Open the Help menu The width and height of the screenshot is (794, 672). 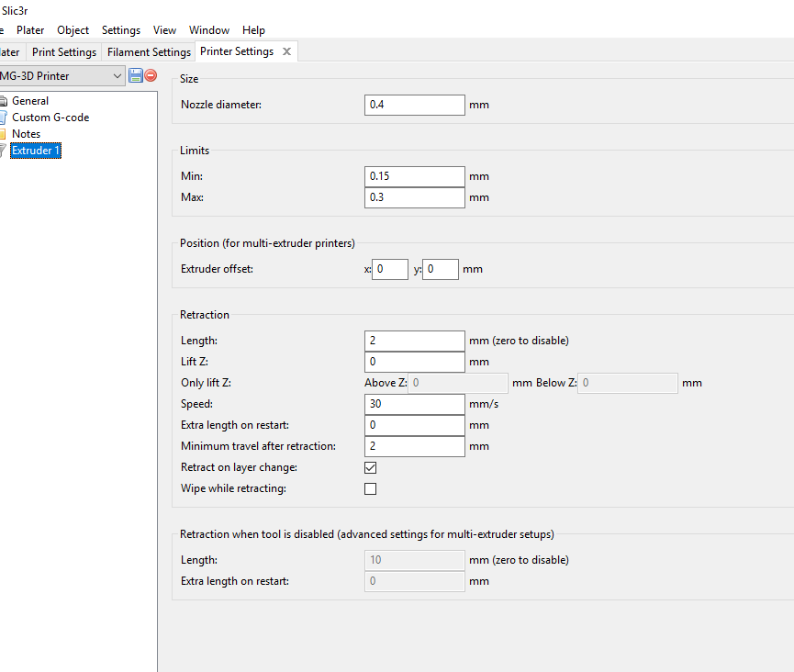[253, 30]
